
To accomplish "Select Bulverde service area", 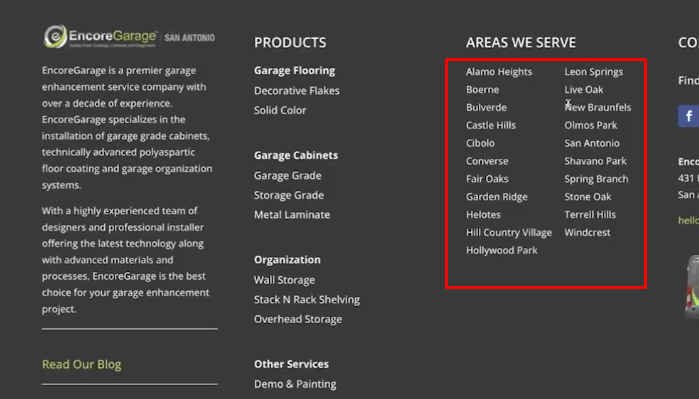I will 486,107.
